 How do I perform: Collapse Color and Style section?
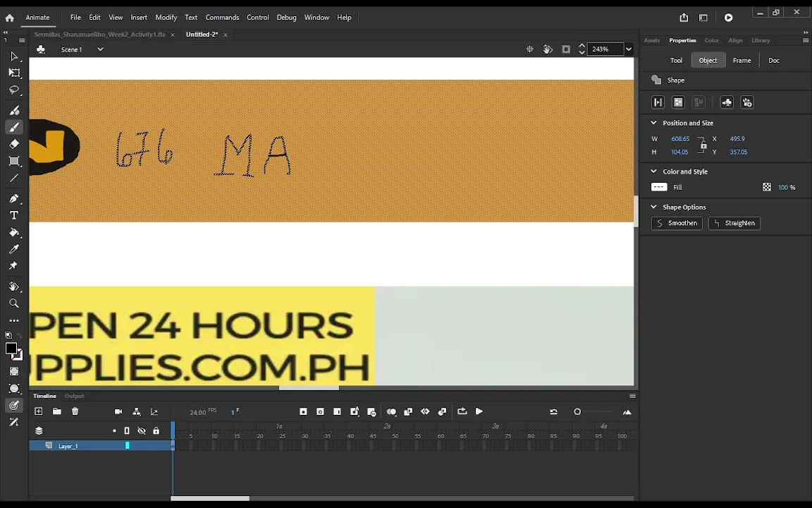coord(653,171)
